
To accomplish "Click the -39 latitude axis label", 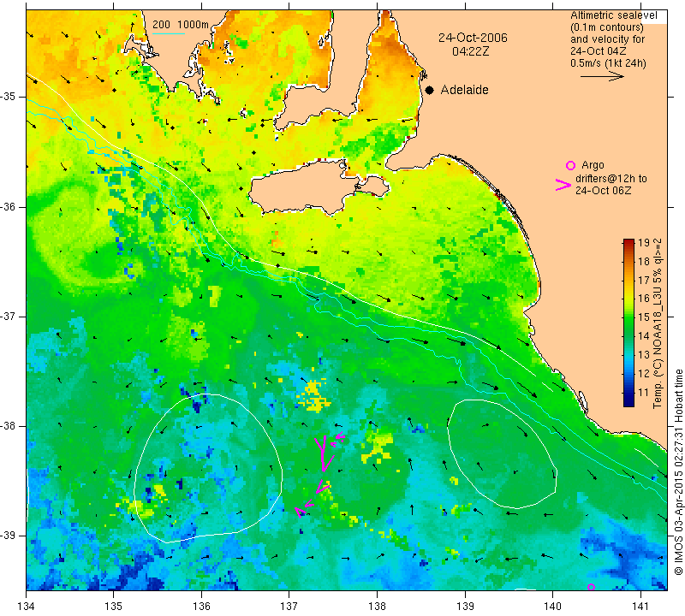I will (x=9, y=536).
